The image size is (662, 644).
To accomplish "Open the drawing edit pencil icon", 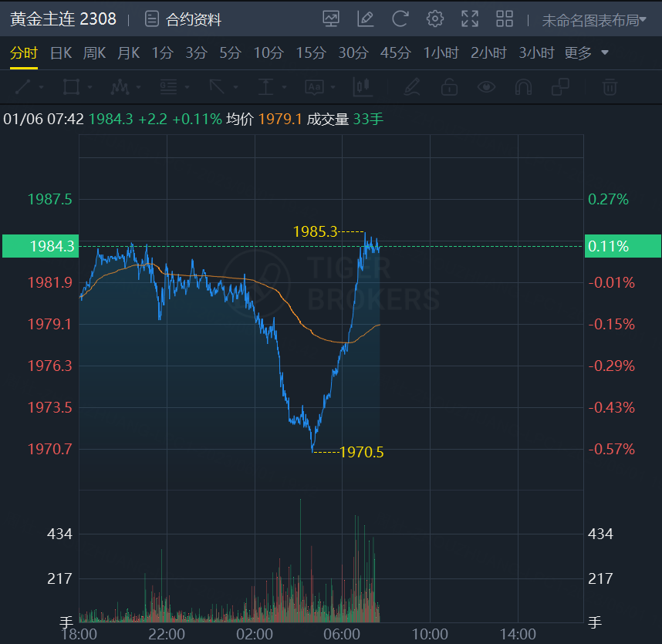I will [x=366, y=19].
